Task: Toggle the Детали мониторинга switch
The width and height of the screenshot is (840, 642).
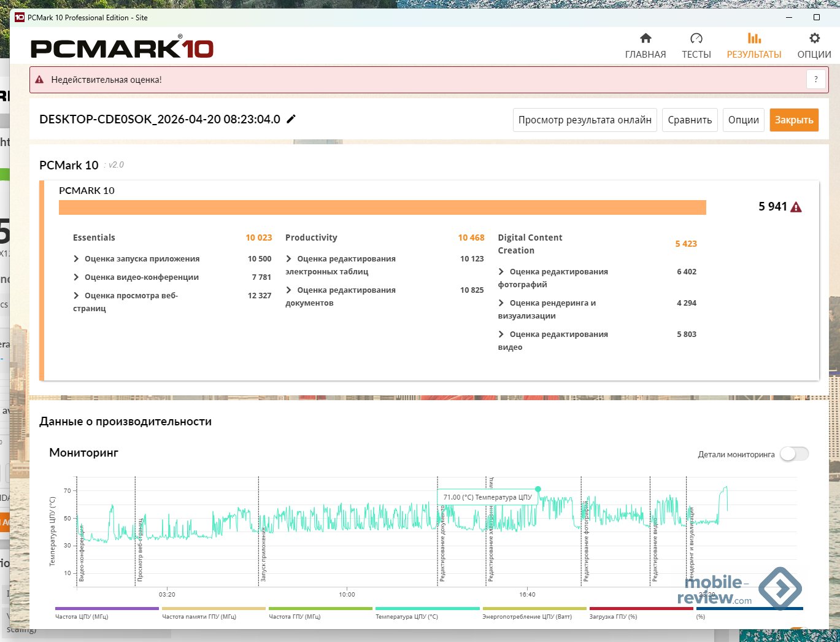Action: [794, 454]
